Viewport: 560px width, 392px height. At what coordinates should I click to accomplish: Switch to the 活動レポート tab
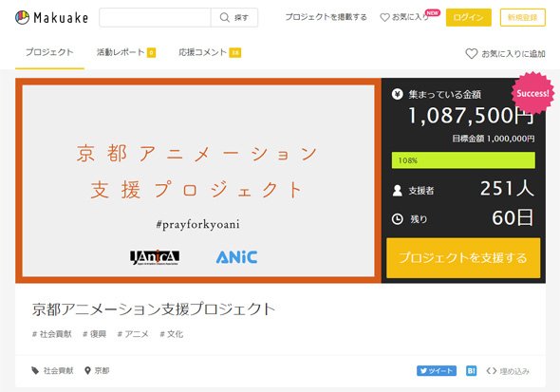pyautogui.click(x=125, y=52)
